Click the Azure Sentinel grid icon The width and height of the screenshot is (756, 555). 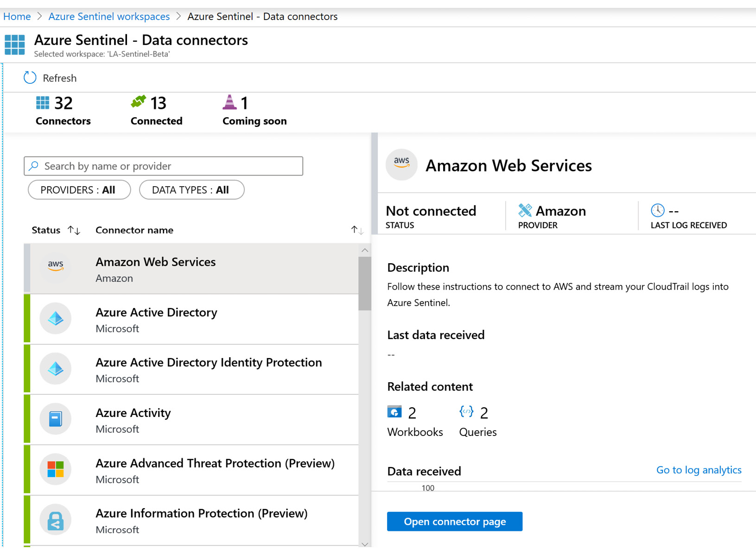[15, 45]
